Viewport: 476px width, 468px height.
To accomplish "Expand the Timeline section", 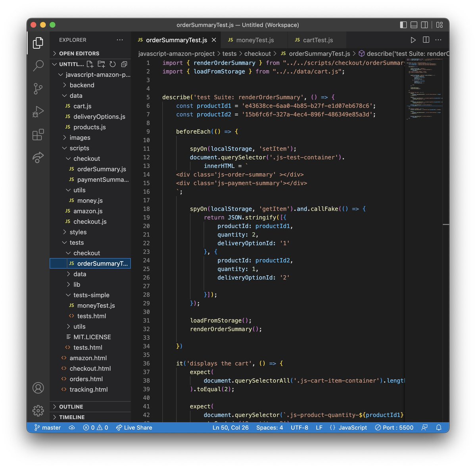I will click(x=90, y=417).
